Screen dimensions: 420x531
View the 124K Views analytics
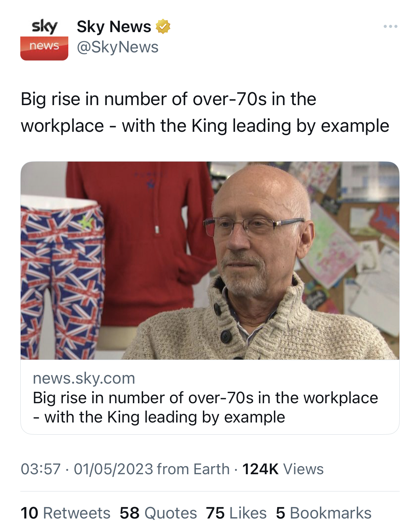pos(283,469)
